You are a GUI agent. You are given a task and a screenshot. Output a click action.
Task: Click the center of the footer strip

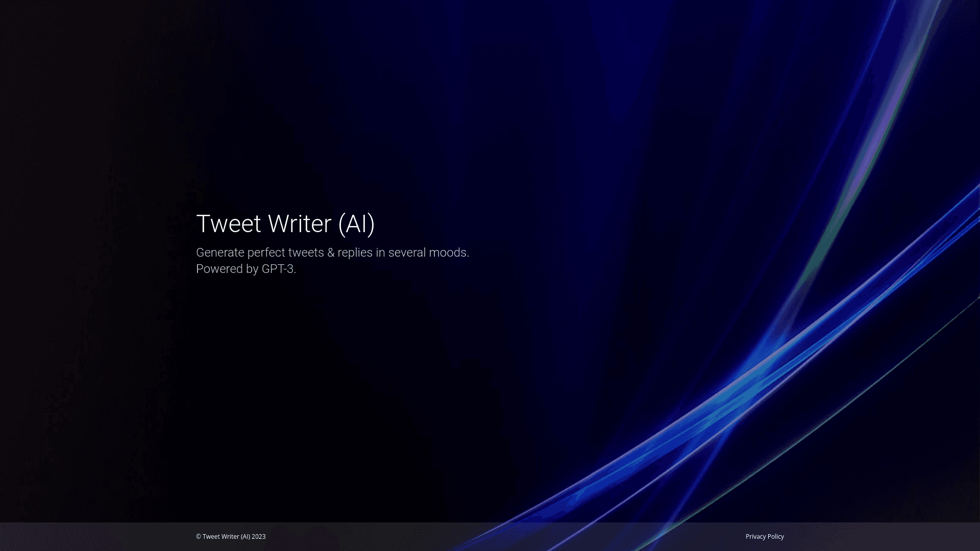(x=490, y=536)
